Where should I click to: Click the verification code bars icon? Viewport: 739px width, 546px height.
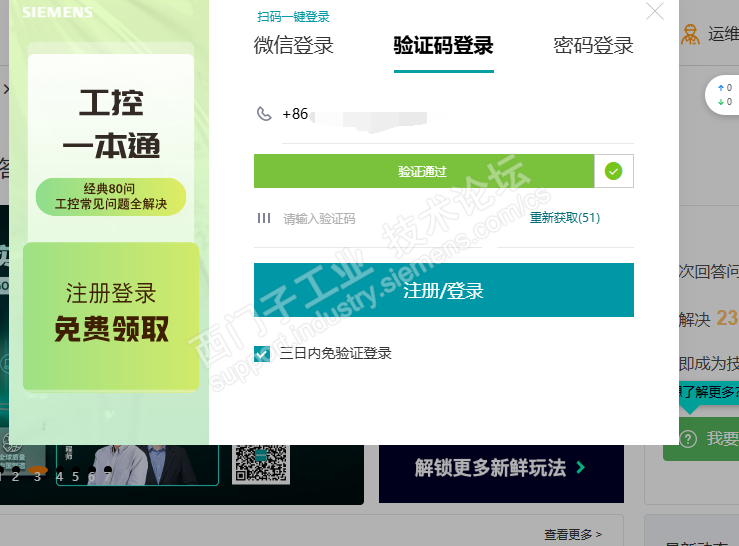tap(264, 218)
